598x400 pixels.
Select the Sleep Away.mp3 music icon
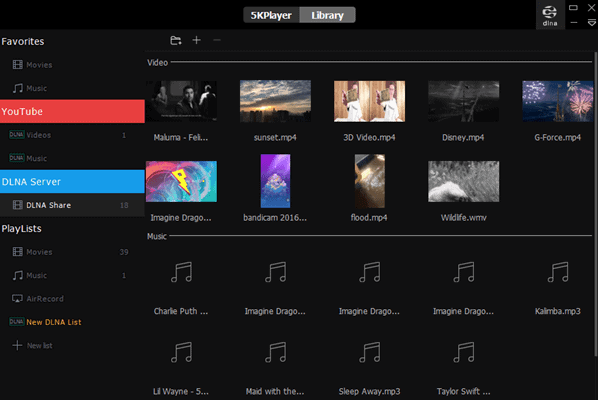370,352
